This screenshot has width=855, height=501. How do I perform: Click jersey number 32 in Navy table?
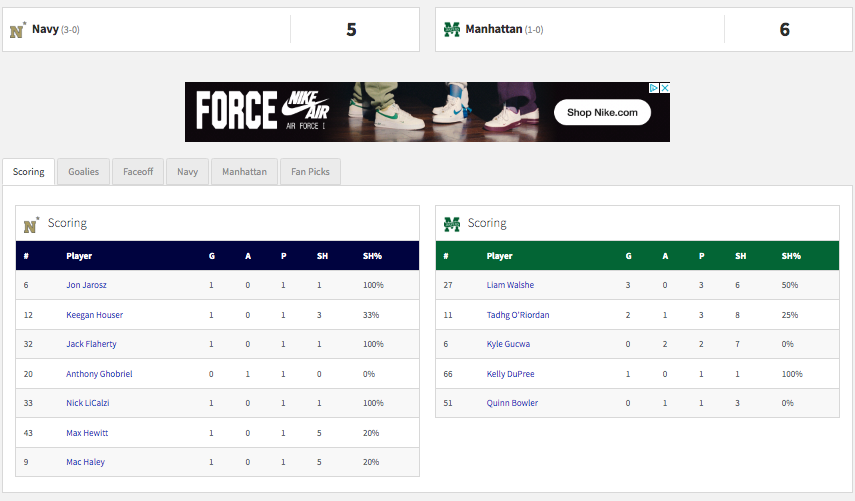pyautogui.click(x=28, y=344)
